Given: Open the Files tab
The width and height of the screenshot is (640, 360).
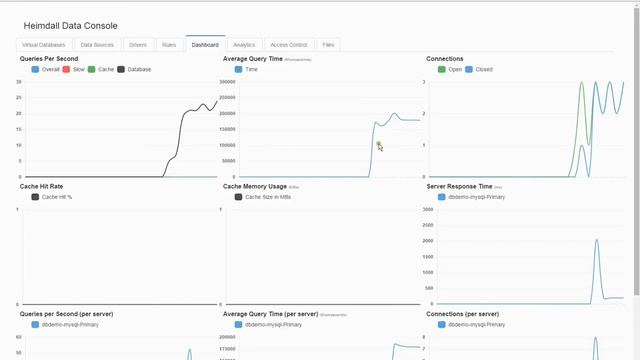Looking at the screenshot, I should [328, 45].
